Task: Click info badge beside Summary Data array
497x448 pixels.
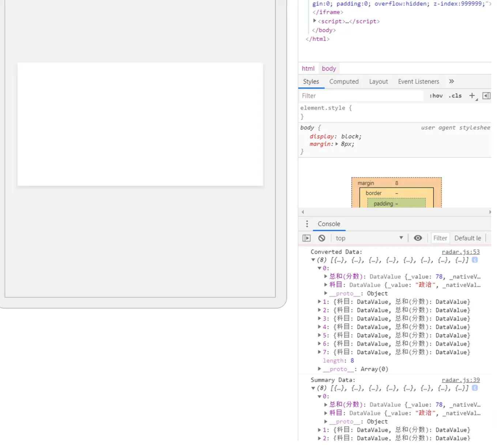Action: (x=475, y=388)
